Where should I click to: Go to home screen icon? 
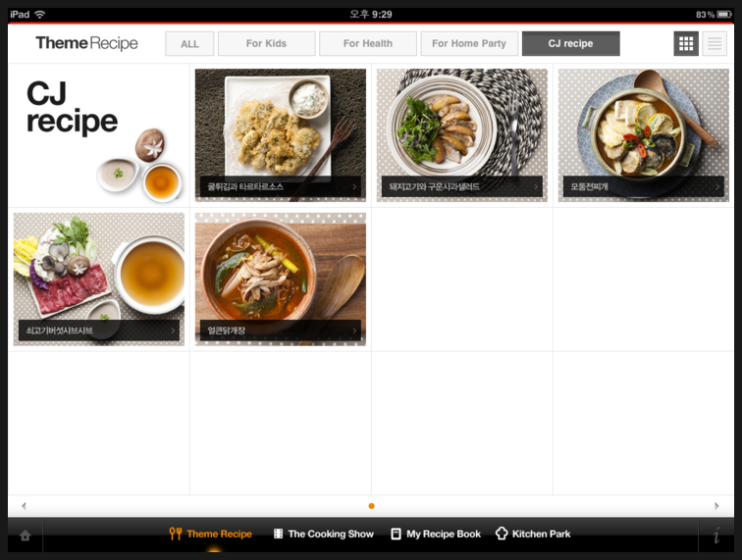click(x=26, y=535)
